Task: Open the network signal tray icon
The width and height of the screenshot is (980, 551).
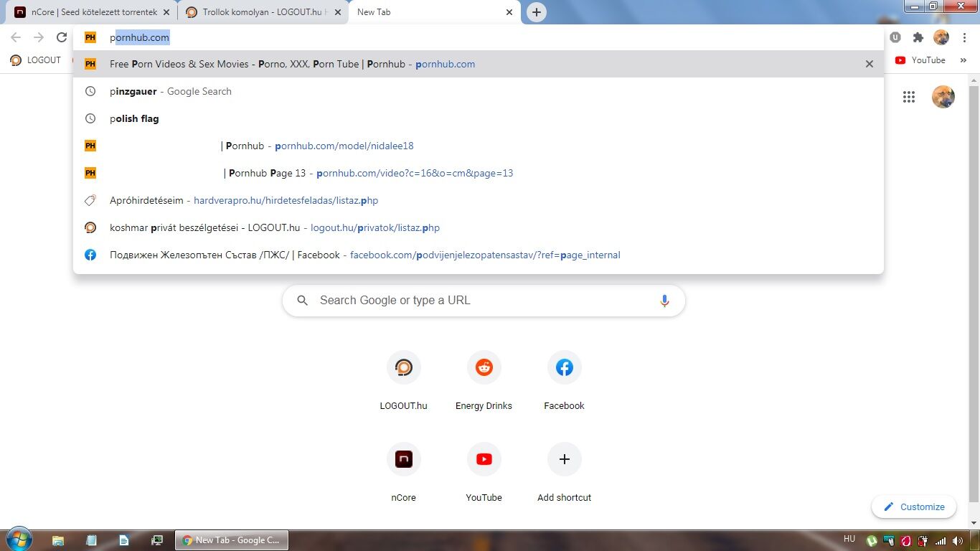Action: point(941,541)
